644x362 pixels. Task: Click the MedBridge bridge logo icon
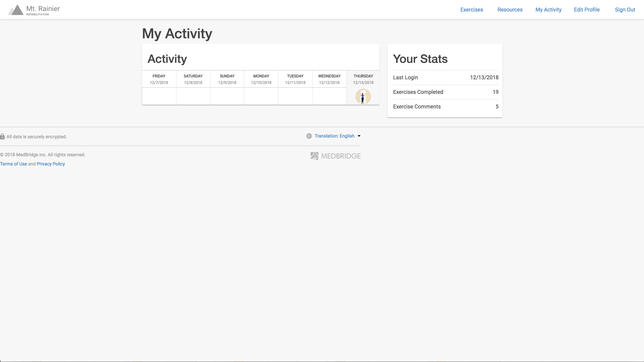(314, 156)
